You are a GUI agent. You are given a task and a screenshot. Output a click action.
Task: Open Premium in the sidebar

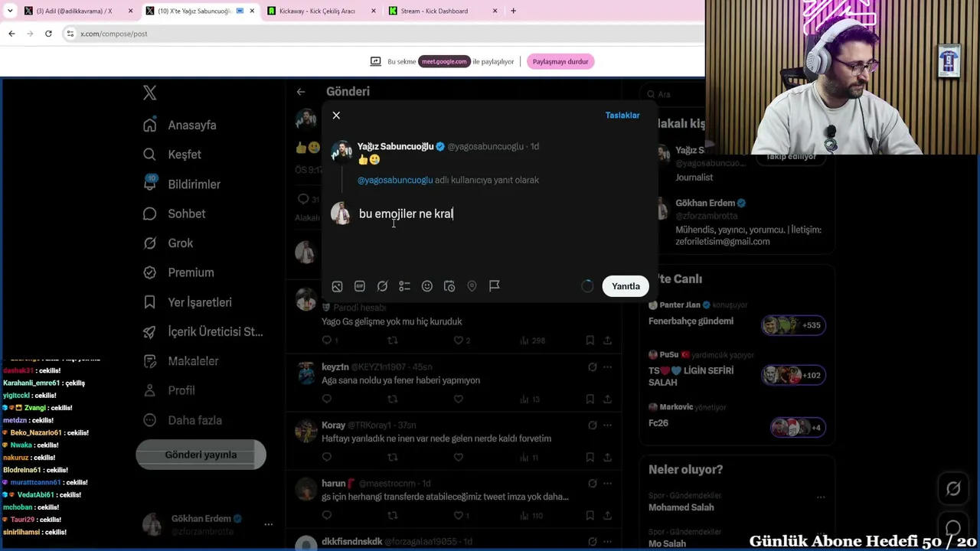point(179,272)
